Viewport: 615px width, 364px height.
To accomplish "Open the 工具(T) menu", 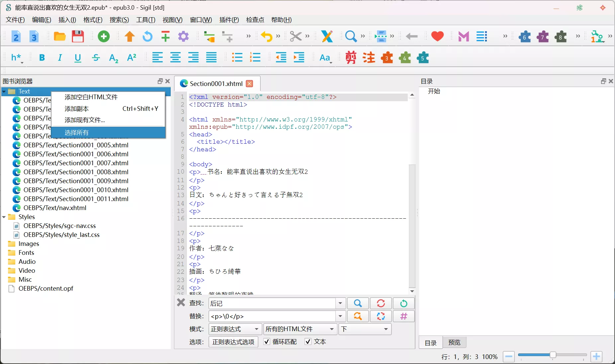I will pyautogui.click(x=145, y=20).
